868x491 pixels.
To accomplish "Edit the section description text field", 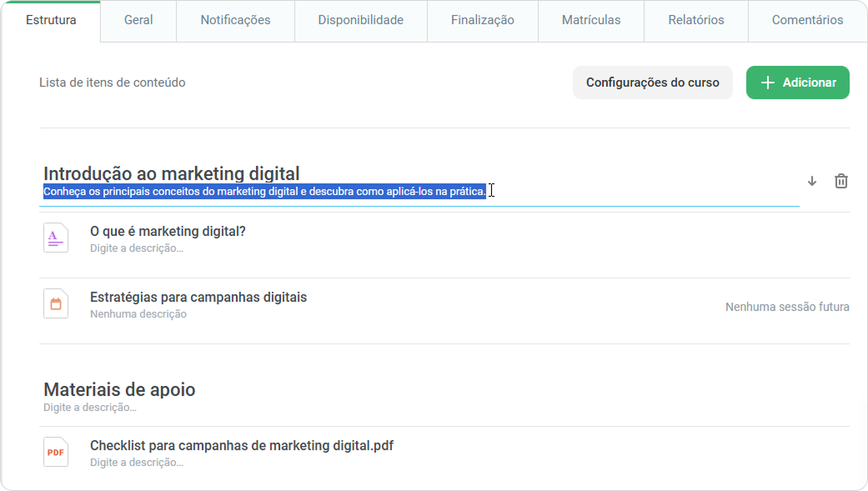I will (419, 192).
